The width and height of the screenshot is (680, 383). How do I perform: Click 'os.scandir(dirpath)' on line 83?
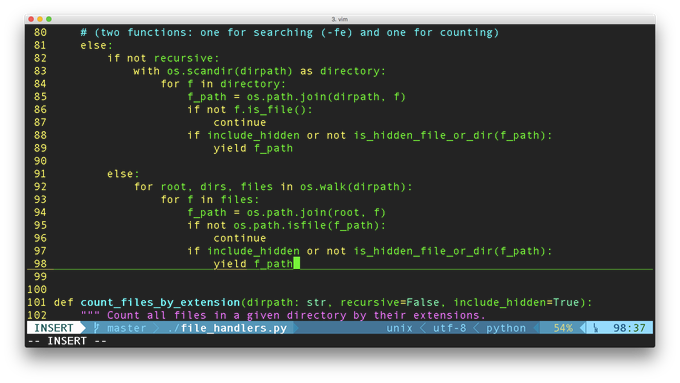tap(230, 71)
